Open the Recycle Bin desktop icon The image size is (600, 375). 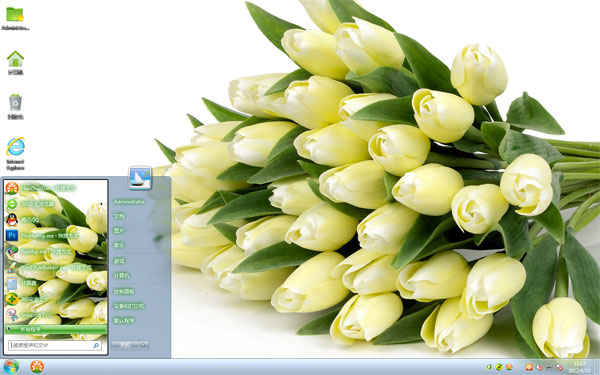(x=15, y=106)
